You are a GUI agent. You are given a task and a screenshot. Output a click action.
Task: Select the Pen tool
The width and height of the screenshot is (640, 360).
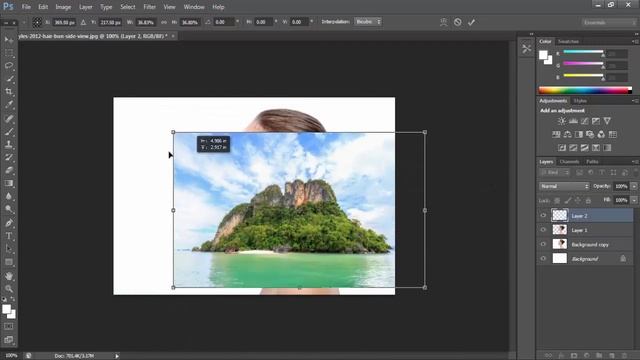click(x=9, y=223)
